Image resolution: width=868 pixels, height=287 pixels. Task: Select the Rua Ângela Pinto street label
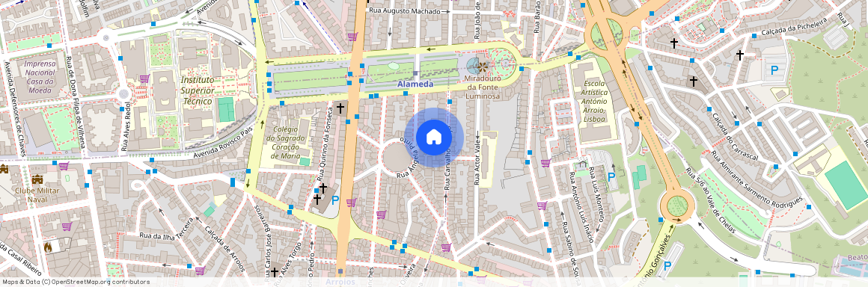click(410, 158)
